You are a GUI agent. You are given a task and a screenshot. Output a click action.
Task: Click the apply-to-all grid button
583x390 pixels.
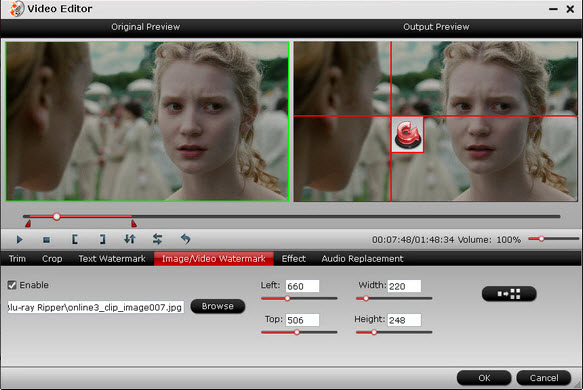click(x=509, y=294)
